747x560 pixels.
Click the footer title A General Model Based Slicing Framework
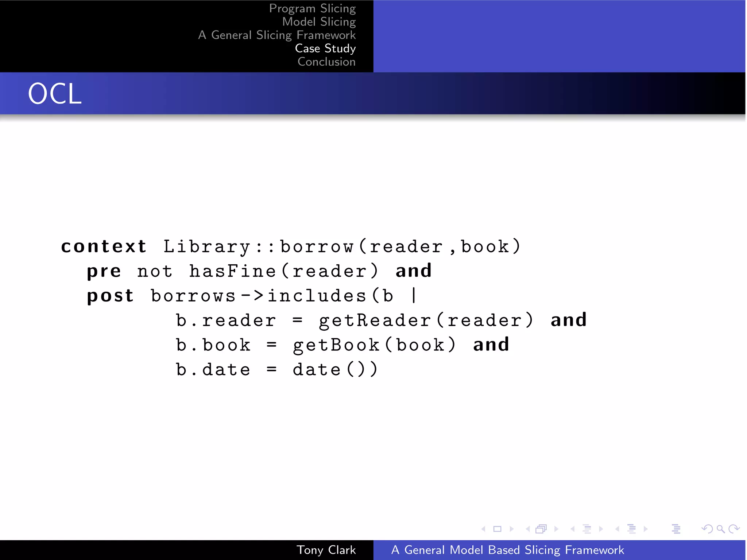pos(507,550)
